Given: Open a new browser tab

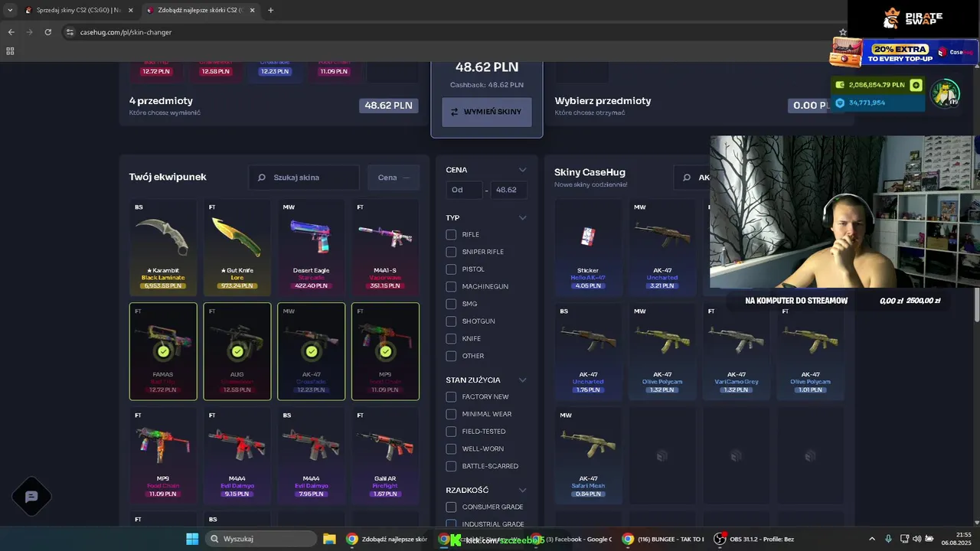Looking at the screenshot, I should [x=270, y=10].
